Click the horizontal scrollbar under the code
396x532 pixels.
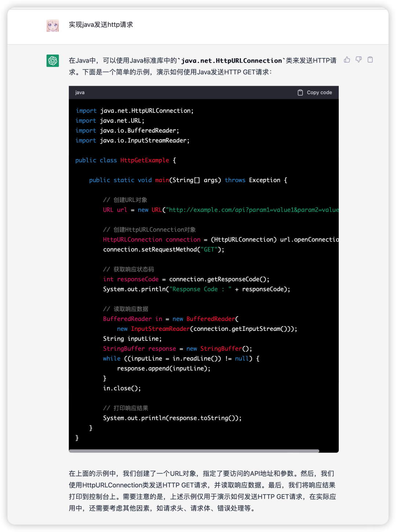tap(194, 451)
